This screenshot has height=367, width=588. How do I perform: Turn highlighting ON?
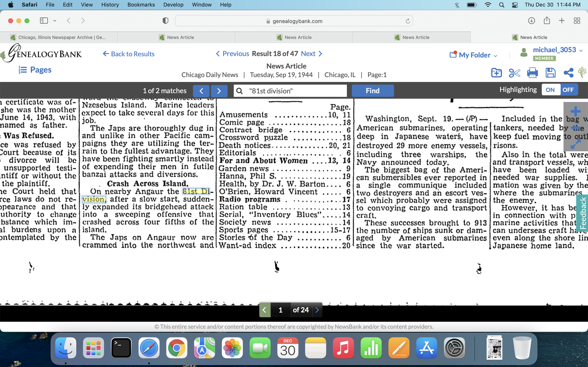(x=550, y=90)
